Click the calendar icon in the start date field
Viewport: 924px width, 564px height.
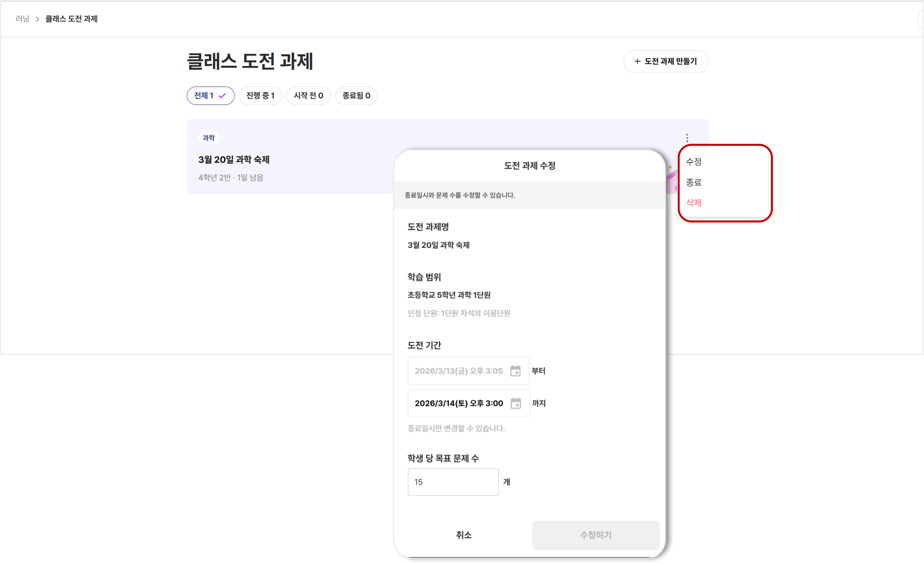515,370
